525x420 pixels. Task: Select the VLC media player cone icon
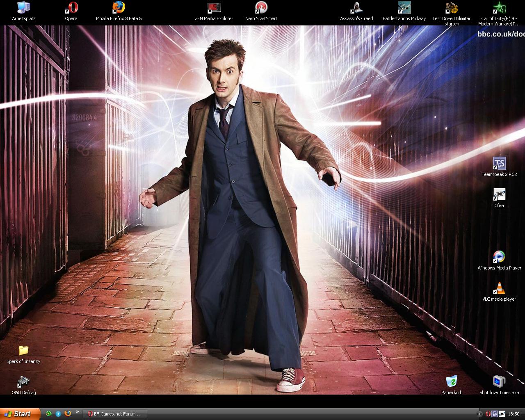tap(499, 288)
